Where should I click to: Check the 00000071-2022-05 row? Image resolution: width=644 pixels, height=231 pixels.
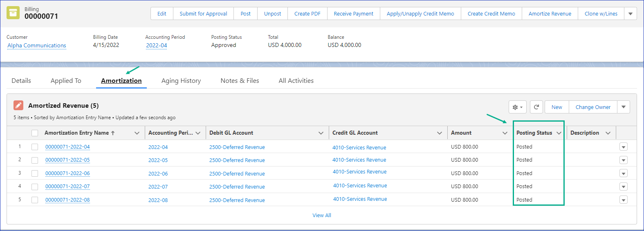click(x=35, y=160)
